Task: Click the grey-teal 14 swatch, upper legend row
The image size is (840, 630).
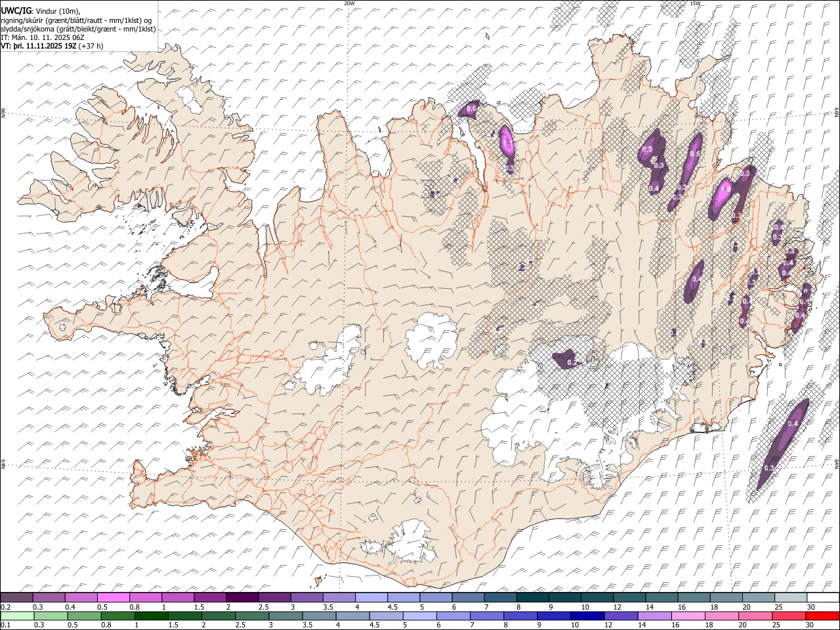Action: click(661, 597)
